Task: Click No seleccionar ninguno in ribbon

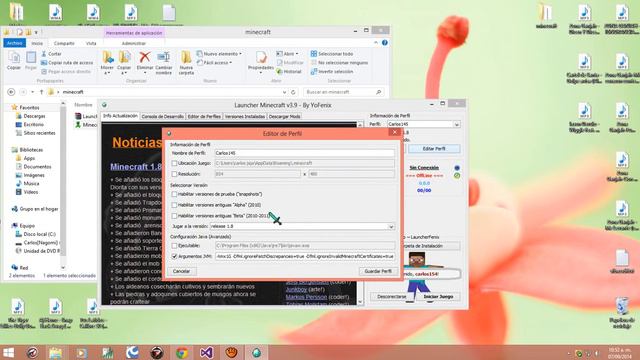Action: point(340,62)
